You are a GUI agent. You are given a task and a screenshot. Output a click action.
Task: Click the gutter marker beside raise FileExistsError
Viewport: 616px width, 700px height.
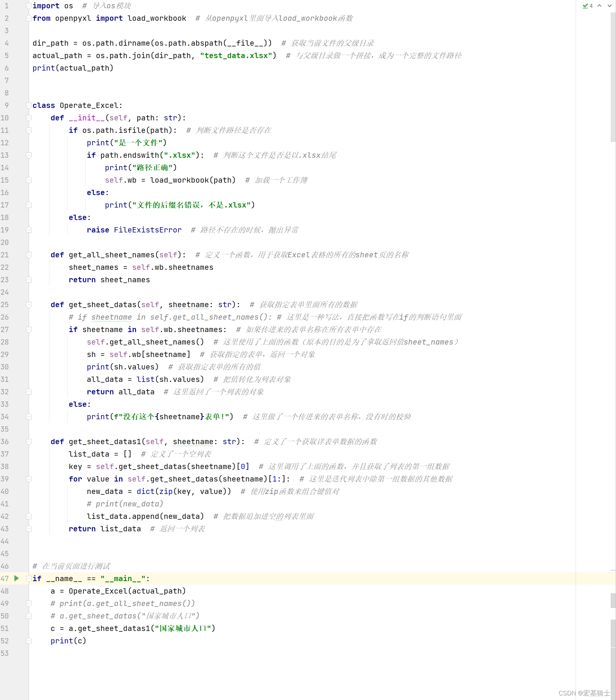[29, 230]
